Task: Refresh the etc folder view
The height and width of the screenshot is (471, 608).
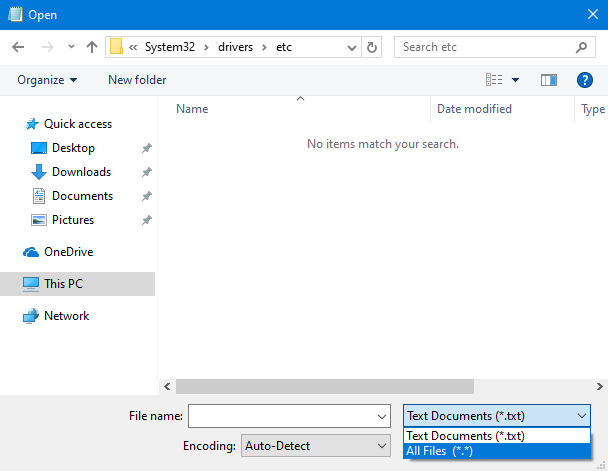Action: (371, 47)
